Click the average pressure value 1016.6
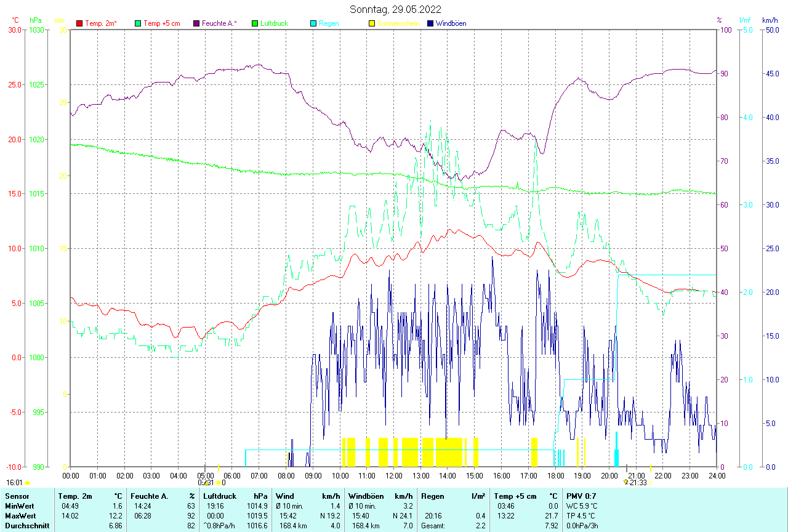 click(257, 526)
